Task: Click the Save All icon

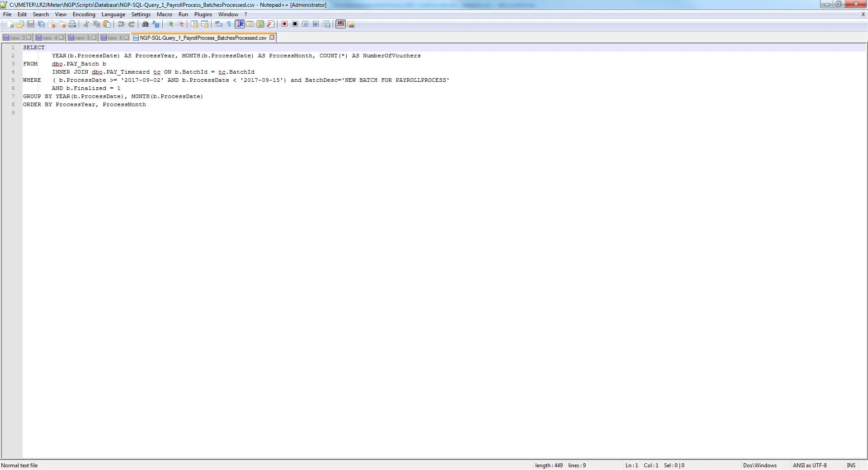Action: pyautogui.click(x=41, y=24)
